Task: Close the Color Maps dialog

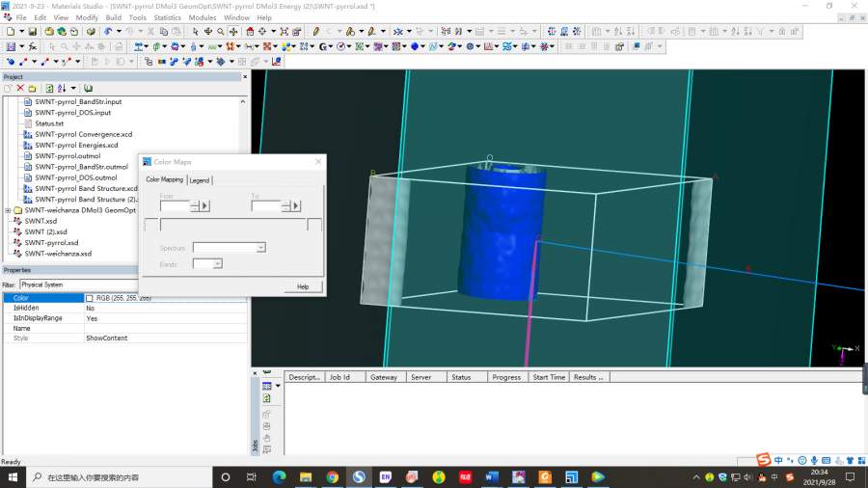Action: (319, 161)
